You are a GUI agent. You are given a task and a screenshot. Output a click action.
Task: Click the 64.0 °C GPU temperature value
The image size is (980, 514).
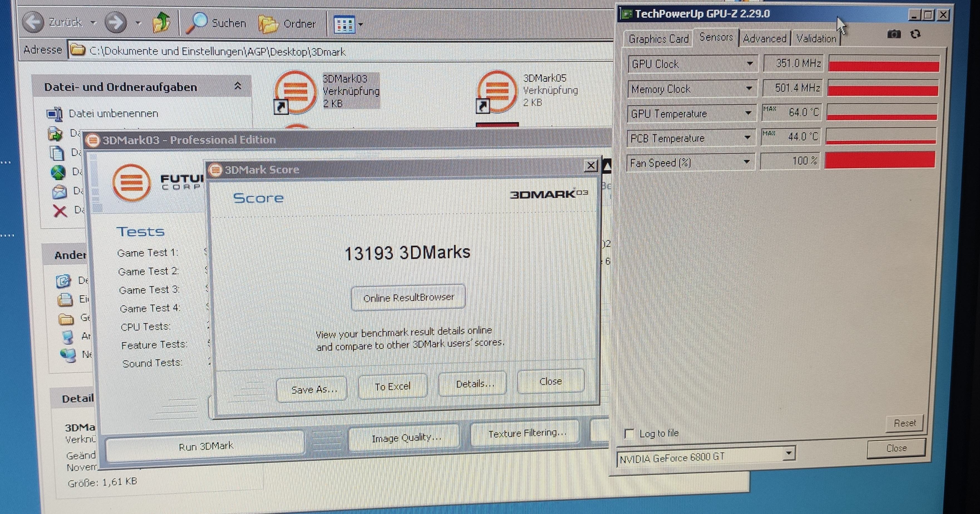click(x=792, y=112)
